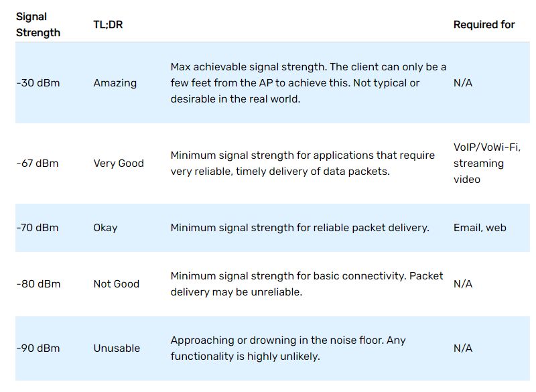Select the -67 dBm cell
Viewport: 536px width, 392px height.
coord(38,164)
